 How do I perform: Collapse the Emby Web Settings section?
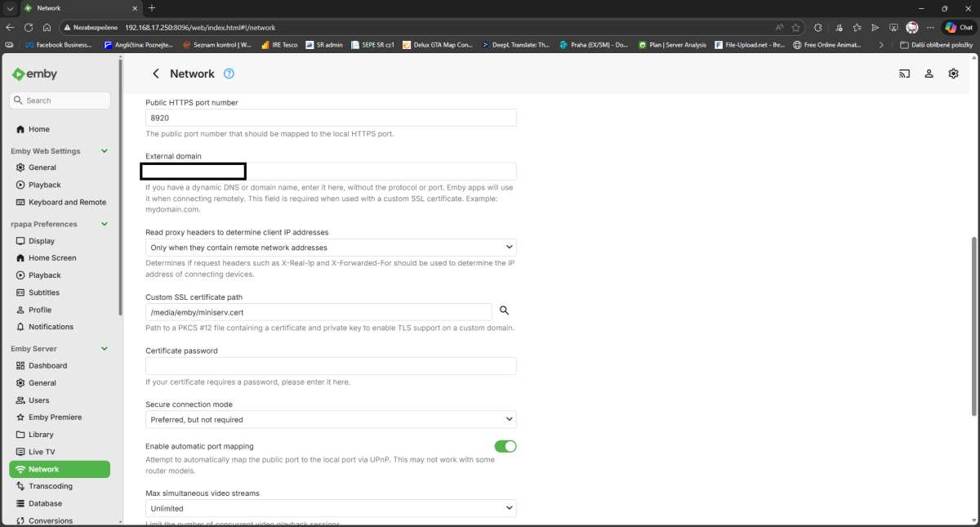[x=104, y=150]
